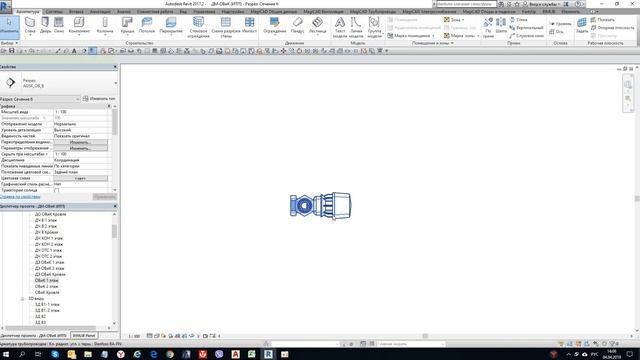Select ОВиК Кровля in project browser

pos(47,292)
